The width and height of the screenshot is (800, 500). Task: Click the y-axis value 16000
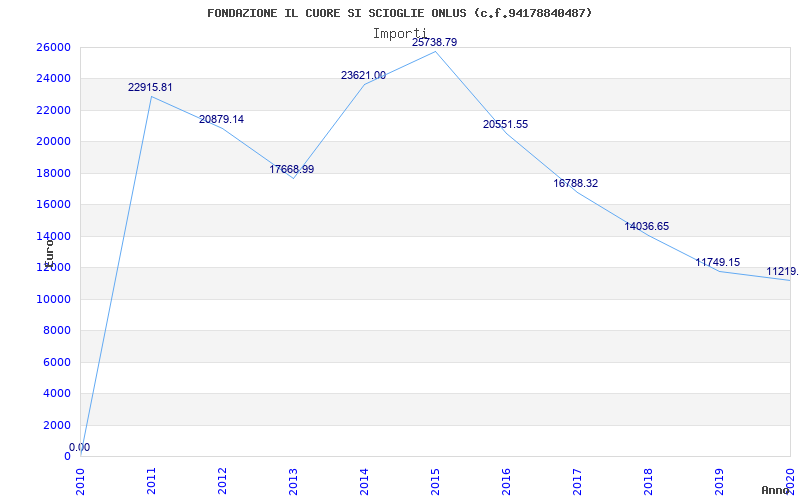click(53, 205)
